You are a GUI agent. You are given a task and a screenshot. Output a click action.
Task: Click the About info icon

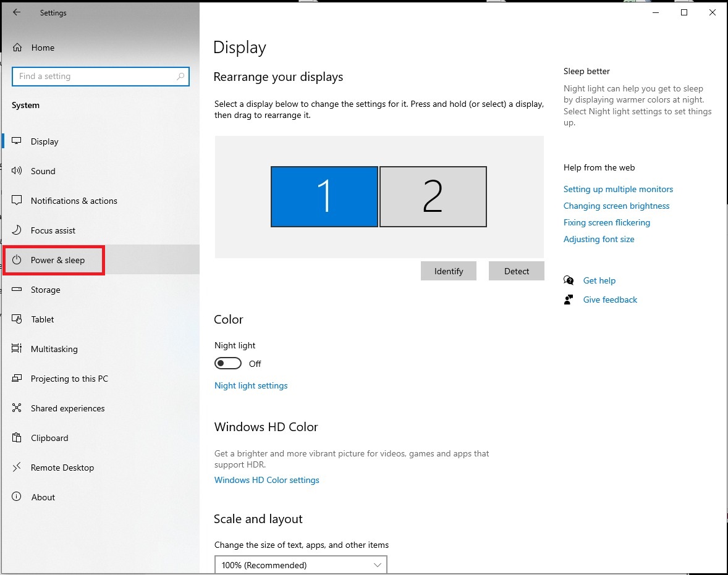[x=17, y=497]
